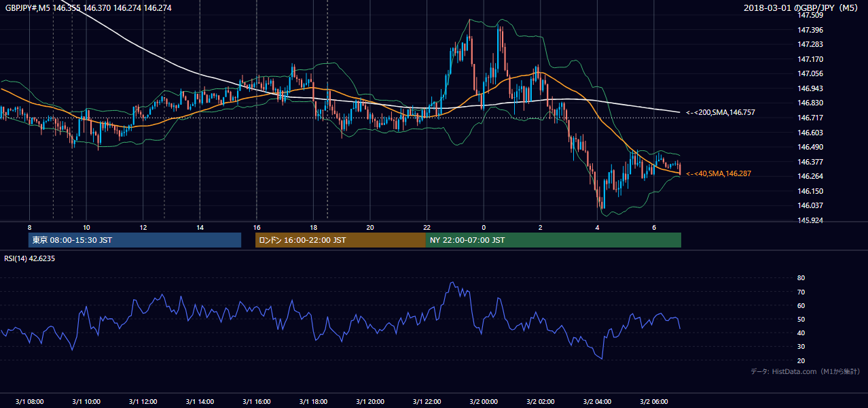This screenshot has width=868, height=408.
Task: Click the date label 3/1 18:00
Action: [313, 401]
